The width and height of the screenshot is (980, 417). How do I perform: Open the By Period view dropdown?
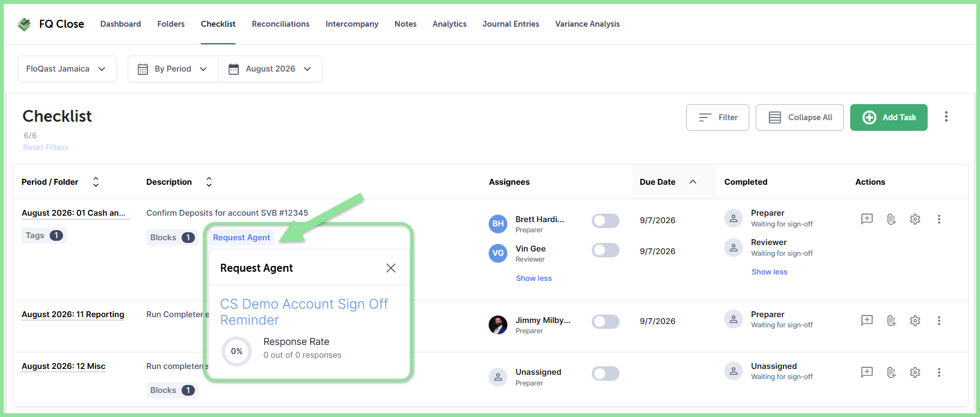(x=173, y=69)
